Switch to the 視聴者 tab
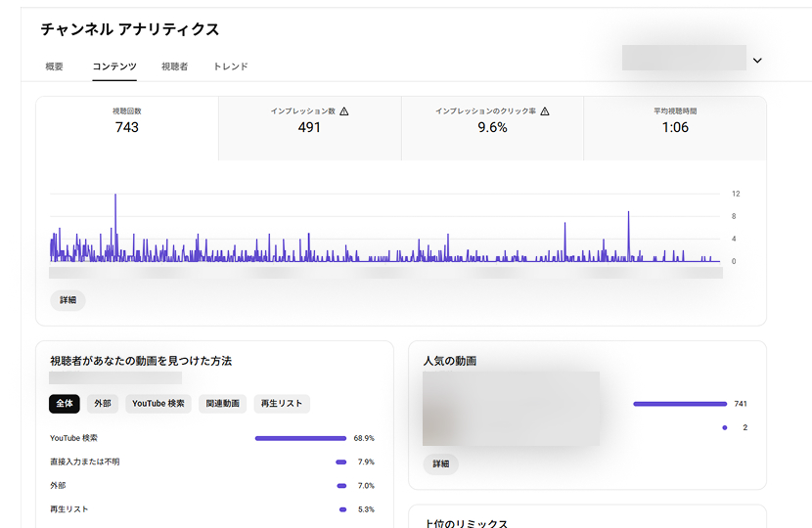The image size is (812, 528). pyautogui.click(x=174, y=66)
